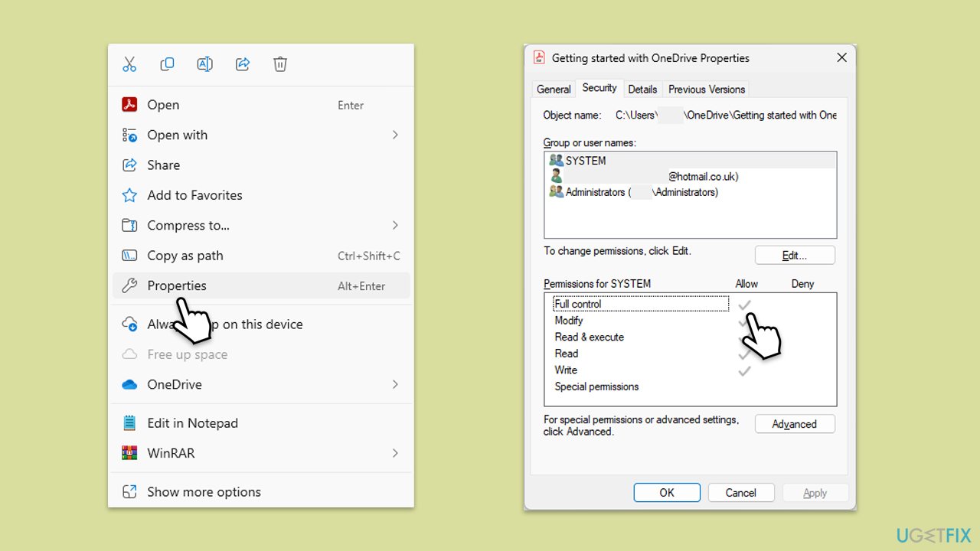This screenshot has height=551, width=980.
Task: Click Alt+Enter shortcut label on Properties
Action: (361, 286)
